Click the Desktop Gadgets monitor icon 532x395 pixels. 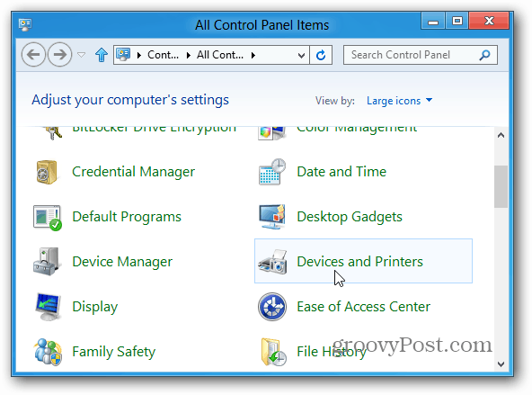click(x=271, y=217)
